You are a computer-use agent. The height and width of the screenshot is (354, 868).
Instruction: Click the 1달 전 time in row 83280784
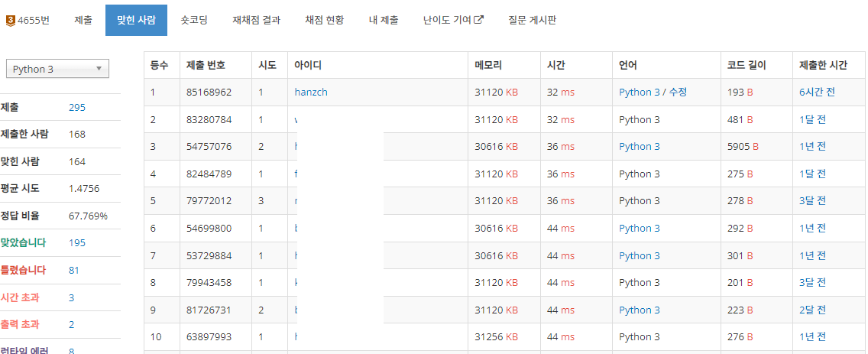pos(813,120)
